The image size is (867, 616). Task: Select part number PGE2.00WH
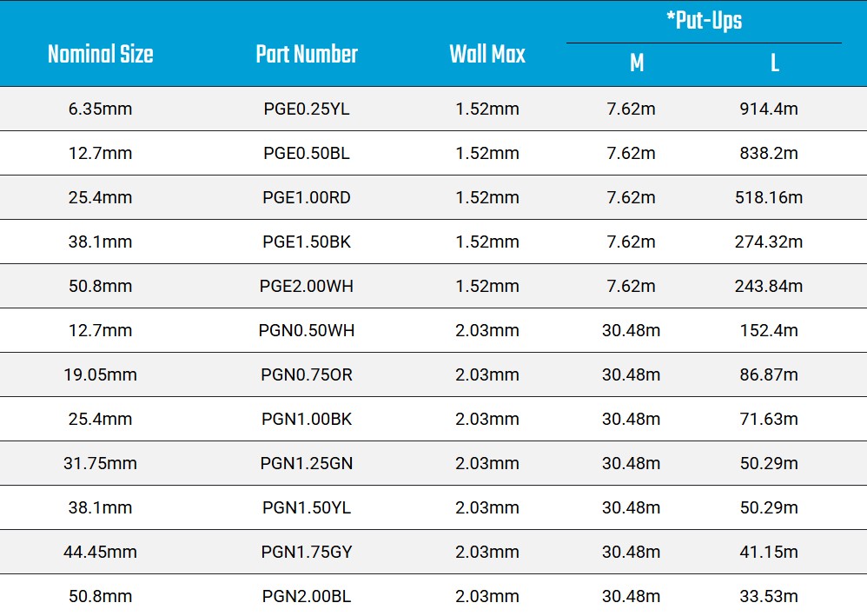tap(307, 286)
